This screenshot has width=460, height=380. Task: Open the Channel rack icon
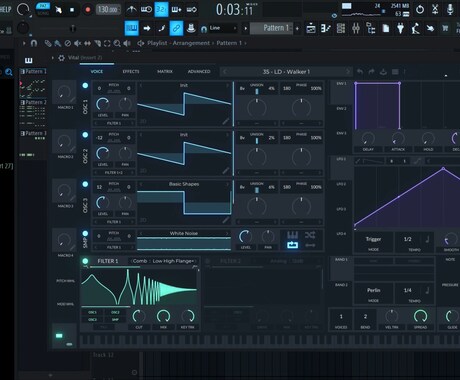pos(341,28)
